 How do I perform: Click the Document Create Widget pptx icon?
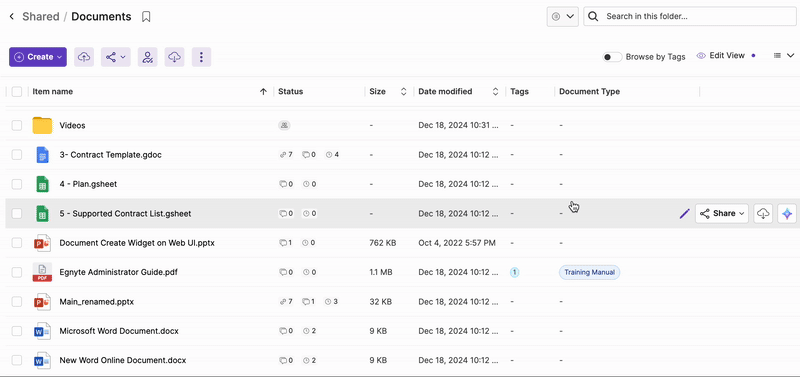pyautogui.click(x=42, y=243)
